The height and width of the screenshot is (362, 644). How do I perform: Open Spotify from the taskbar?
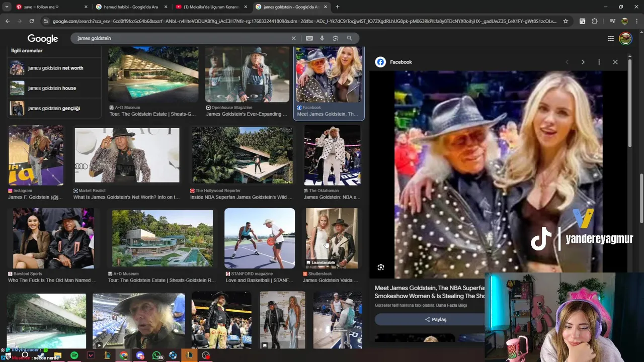74,355
